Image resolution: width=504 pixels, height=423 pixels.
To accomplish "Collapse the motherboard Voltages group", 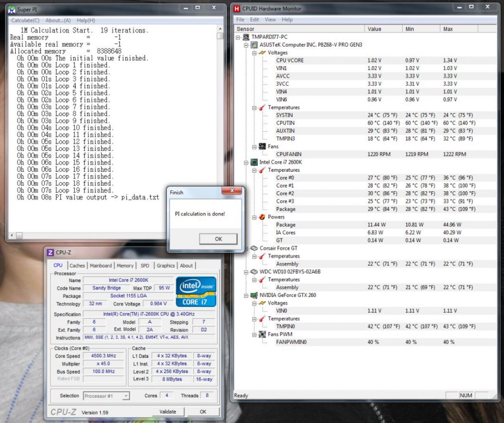I will [x=254, y=53].
